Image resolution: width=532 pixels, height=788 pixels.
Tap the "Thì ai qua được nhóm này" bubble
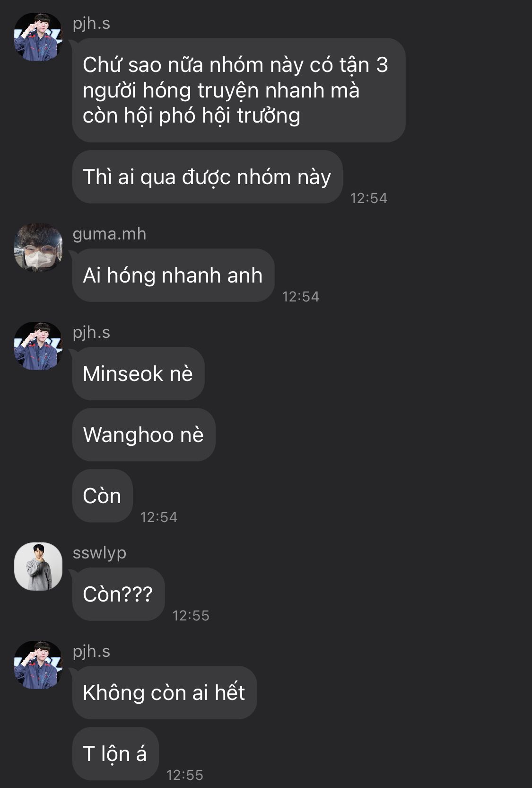click(x=207, y=177)
